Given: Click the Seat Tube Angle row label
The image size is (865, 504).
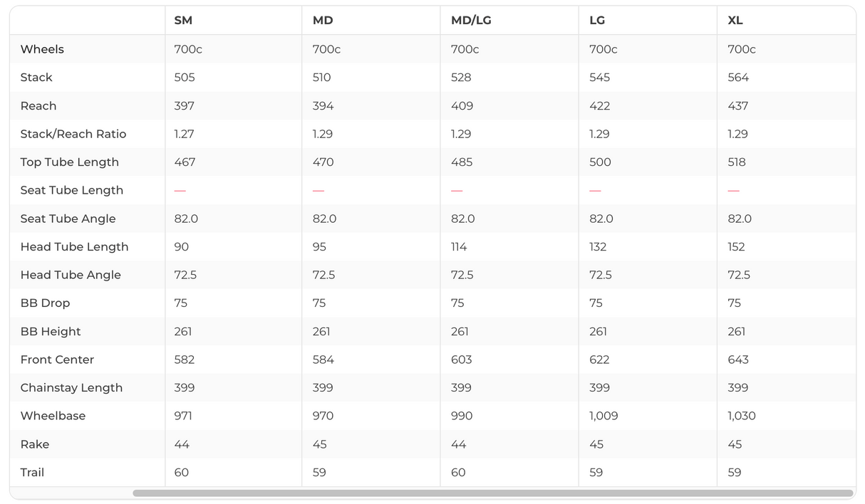Looking at the screenshot, I should coord(68,219).
